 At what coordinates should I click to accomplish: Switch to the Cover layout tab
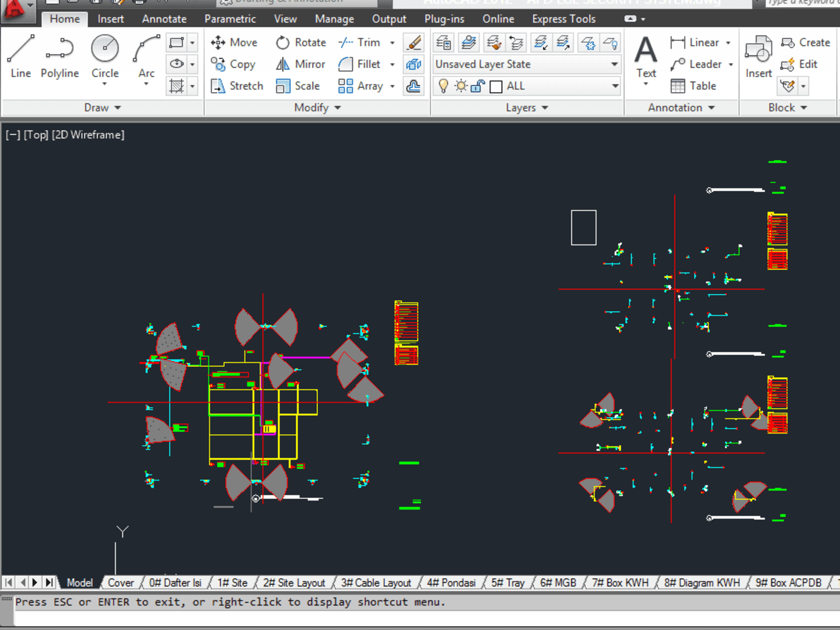pos(121,583)
